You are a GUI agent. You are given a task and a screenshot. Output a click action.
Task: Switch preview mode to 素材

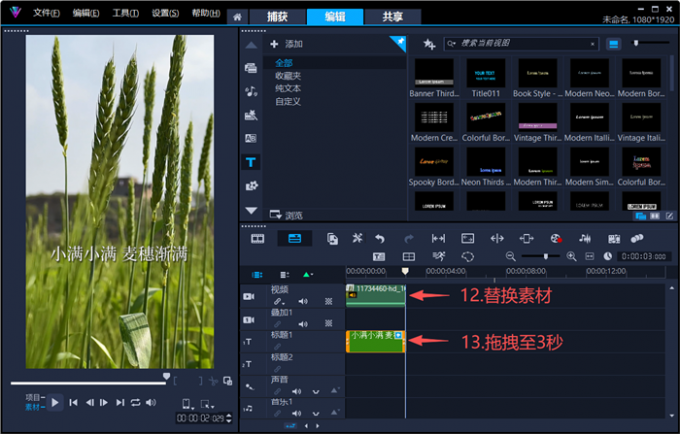coord(35,407)
